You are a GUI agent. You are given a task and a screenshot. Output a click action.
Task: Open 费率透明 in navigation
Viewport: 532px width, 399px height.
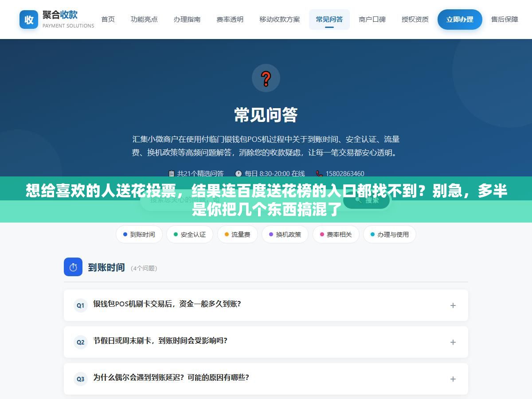230,20
